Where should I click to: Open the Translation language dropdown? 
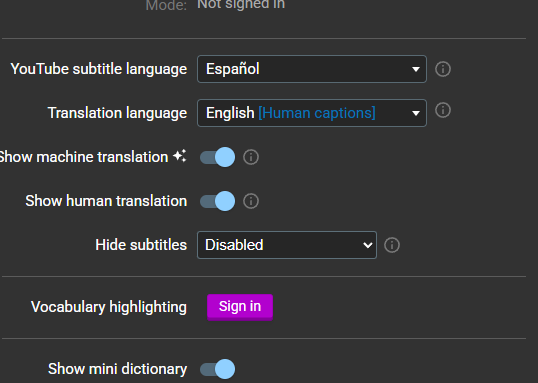pyautogui.click(x=312, y=113)
